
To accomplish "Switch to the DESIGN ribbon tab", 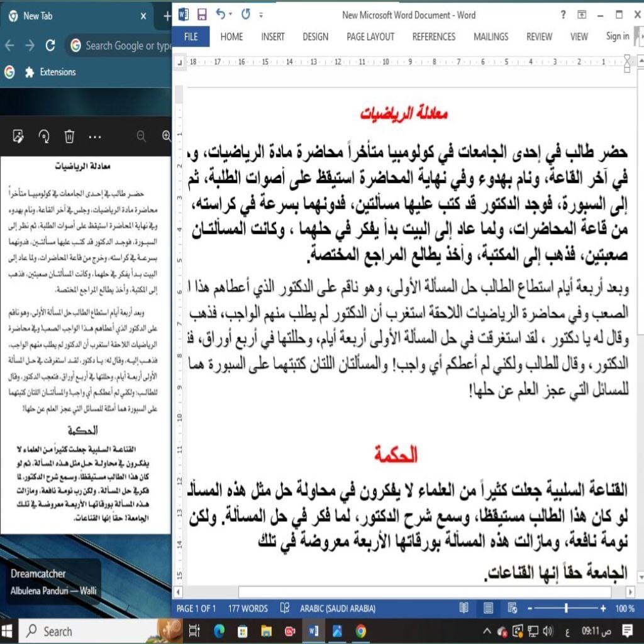I will coord(316,36).
